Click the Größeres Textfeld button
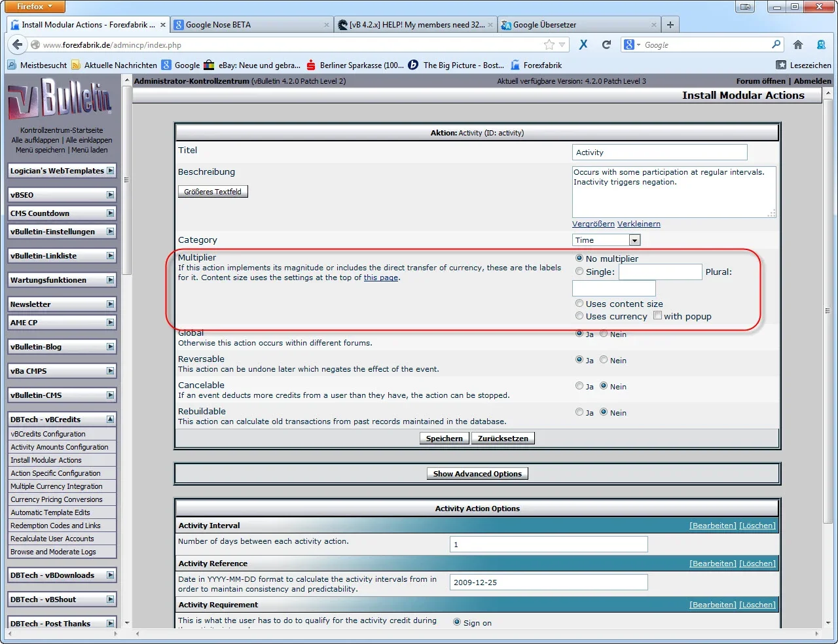The image size is (838, 644). point(213,192)
